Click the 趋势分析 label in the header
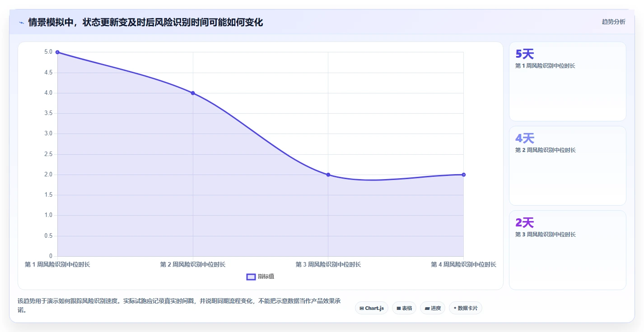The image size is (644, 332). [614, 22]
